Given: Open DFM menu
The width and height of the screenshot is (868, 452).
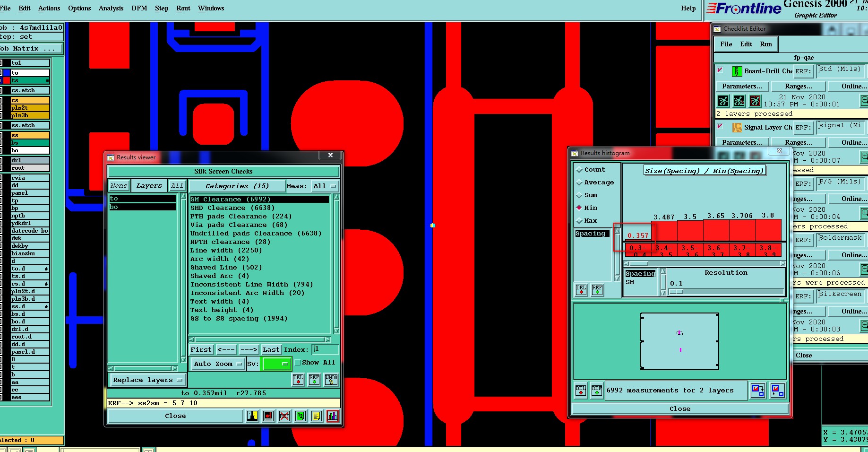Looking at the screenshot, I should (139, 9).
